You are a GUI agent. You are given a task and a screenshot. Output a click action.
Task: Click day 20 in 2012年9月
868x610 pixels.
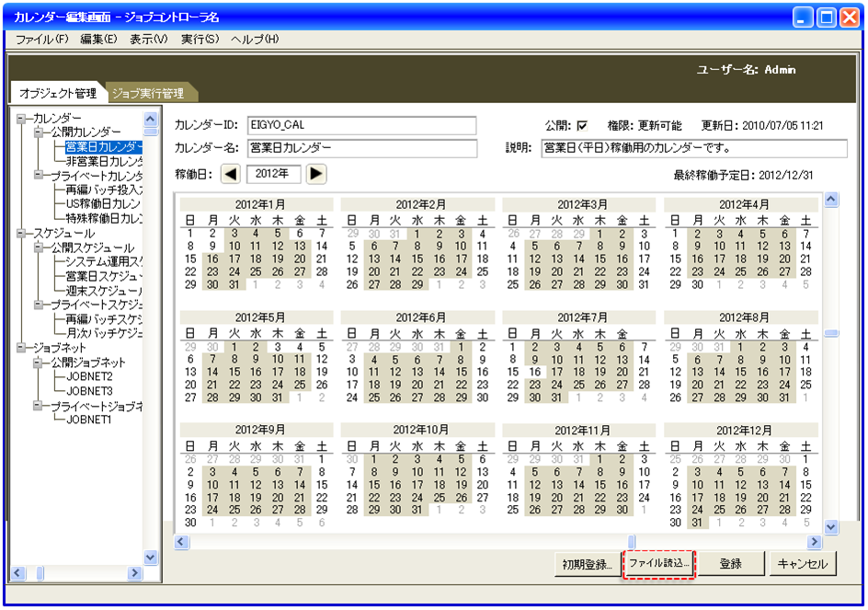278,498
